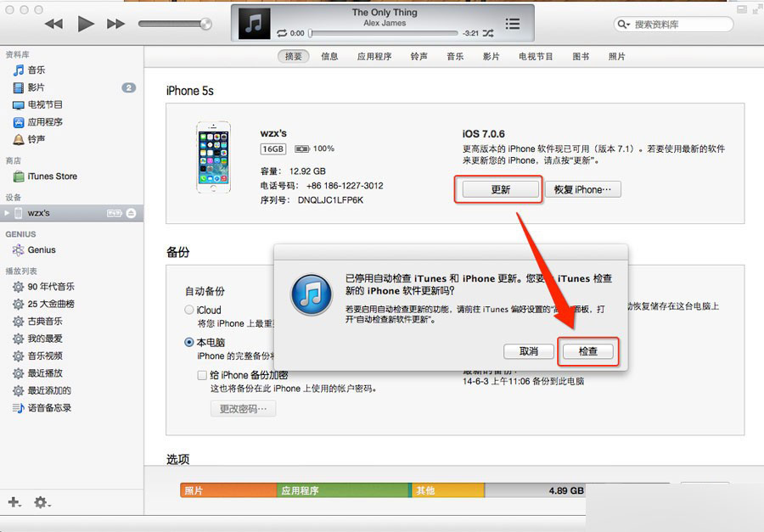Select the iCloud backup radio button
764x532 pixels.
click(189, 310)
